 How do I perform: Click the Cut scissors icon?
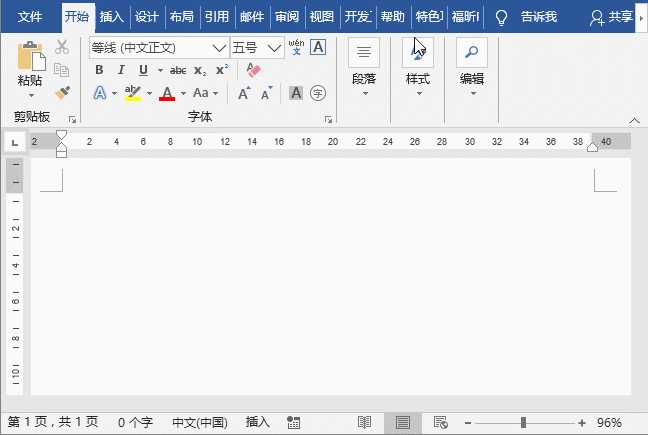coord(62,47)
